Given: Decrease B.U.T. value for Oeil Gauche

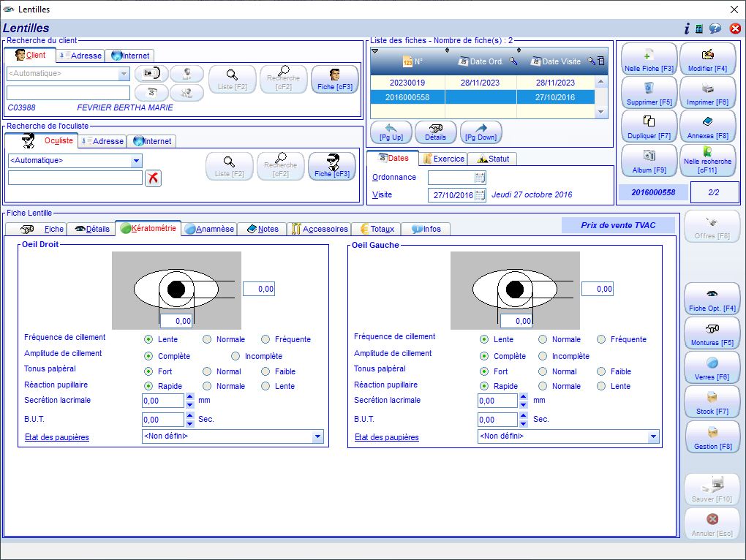Looking at the screenshot, I should click(524, 423).
